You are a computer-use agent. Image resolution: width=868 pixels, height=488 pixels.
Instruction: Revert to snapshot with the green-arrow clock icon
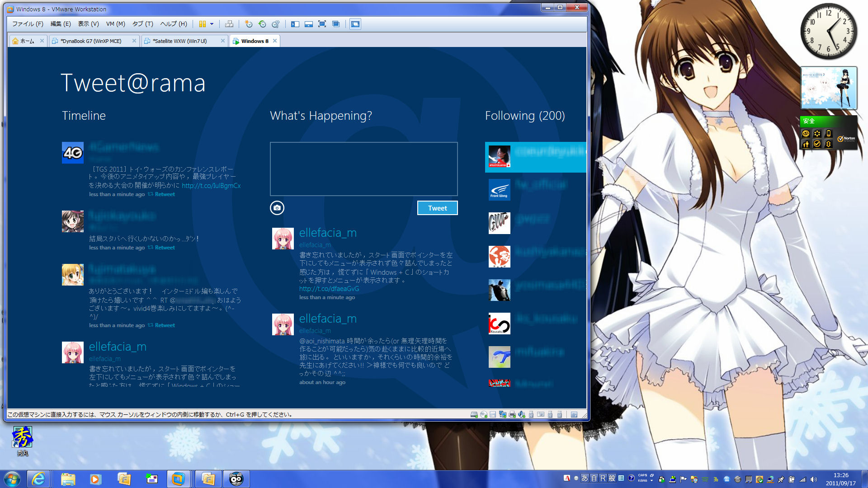coord(262,24)
